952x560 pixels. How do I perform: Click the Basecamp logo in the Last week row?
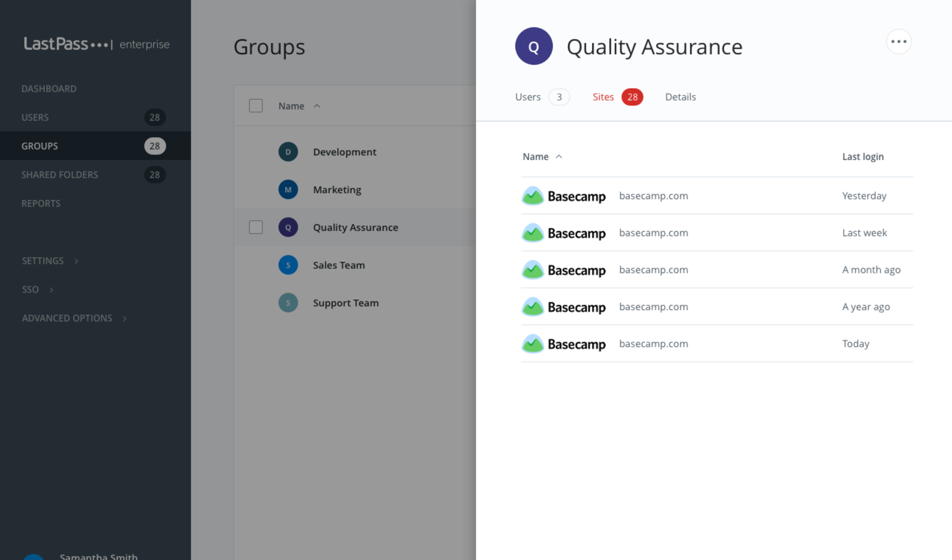(563, 233)
